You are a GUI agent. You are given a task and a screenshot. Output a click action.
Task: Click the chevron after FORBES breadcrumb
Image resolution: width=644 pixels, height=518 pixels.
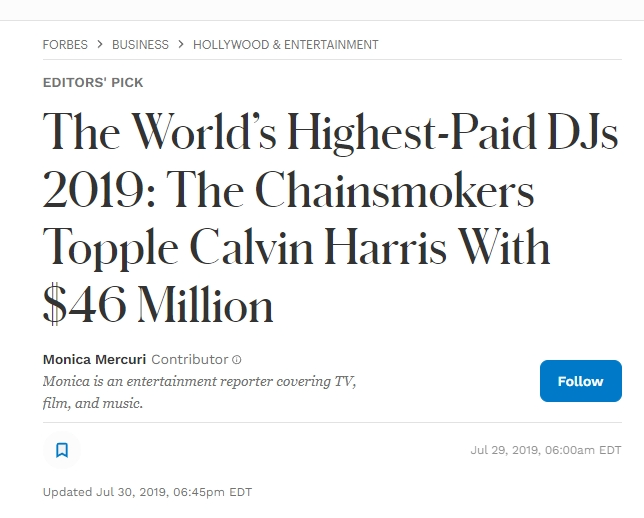[x=100, y=44]
